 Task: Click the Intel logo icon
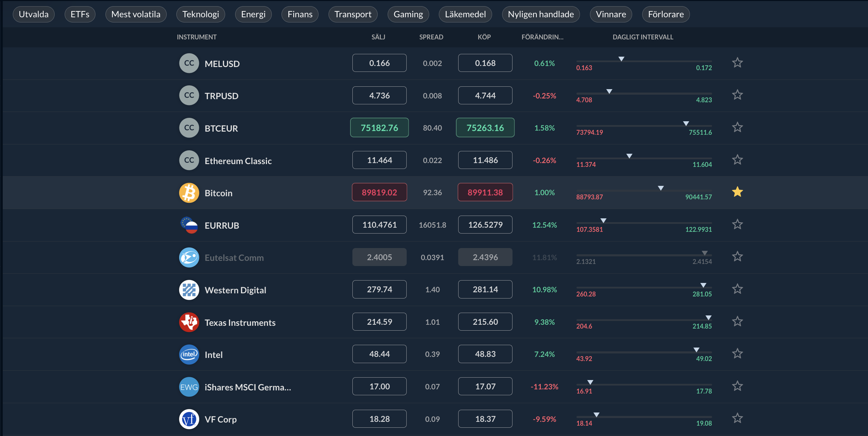coord(189,354)
